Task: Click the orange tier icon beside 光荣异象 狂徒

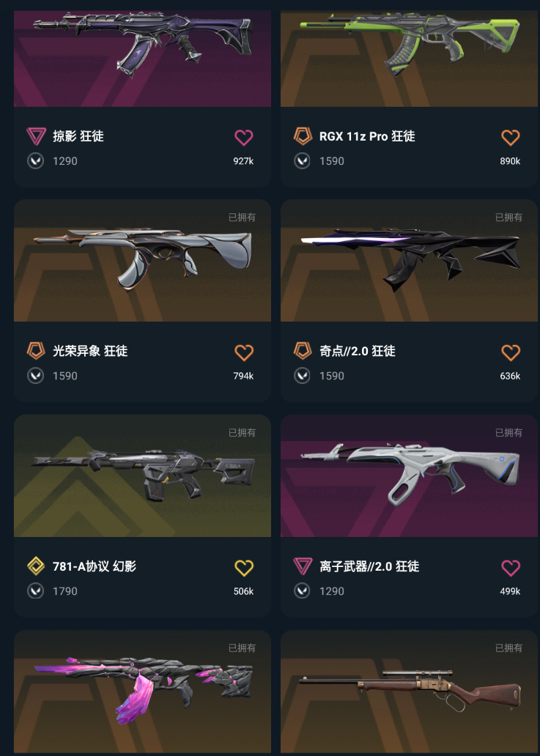Action: point(36,350)
